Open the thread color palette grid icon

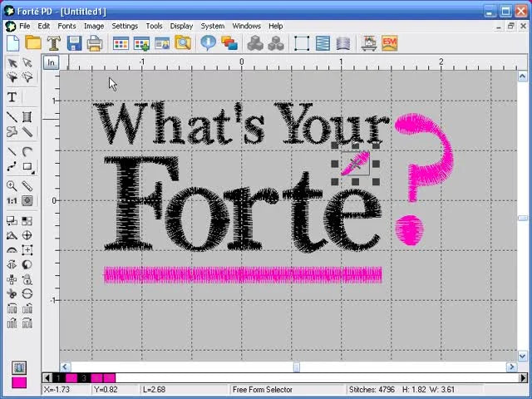pyautogui.click(x=121, y=43)
